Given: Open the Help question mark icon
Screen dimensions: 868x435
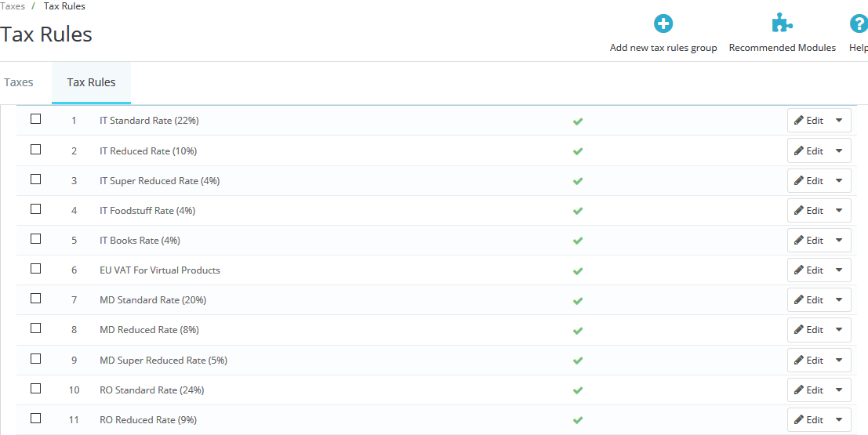Looking at the screenshot, I should tap(859, 24).
